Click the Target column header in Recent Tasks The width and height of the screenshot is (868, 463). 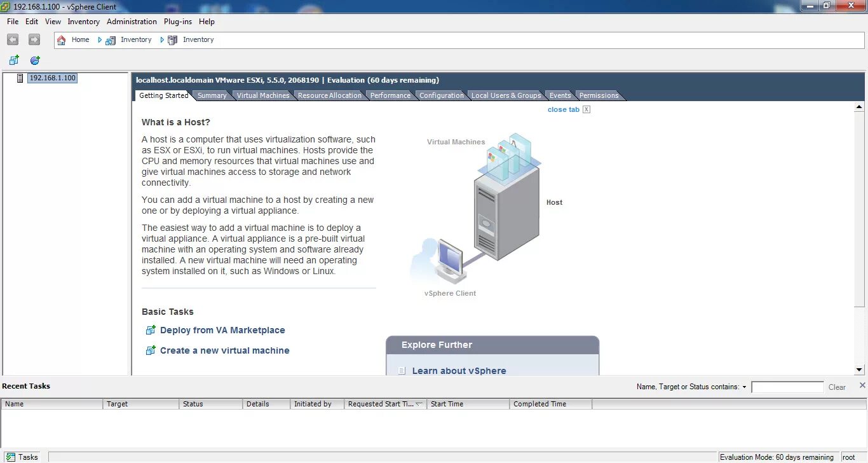[x=141, y=404]
